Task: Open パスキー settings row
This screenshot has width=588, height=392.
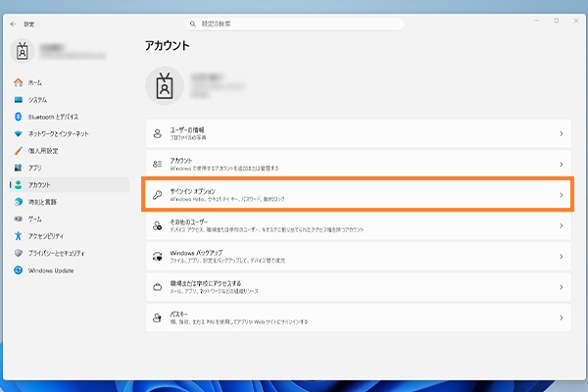Action: click(x=359, y=318)
